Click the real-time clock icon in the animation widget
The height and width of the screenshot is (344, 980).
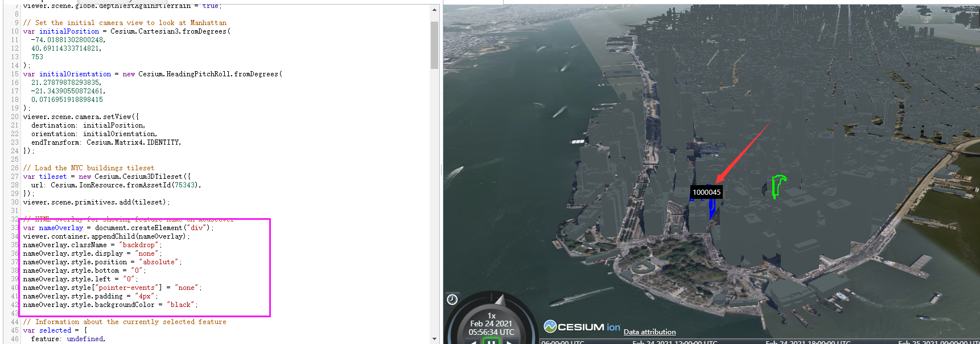click(x=452, y=300)
